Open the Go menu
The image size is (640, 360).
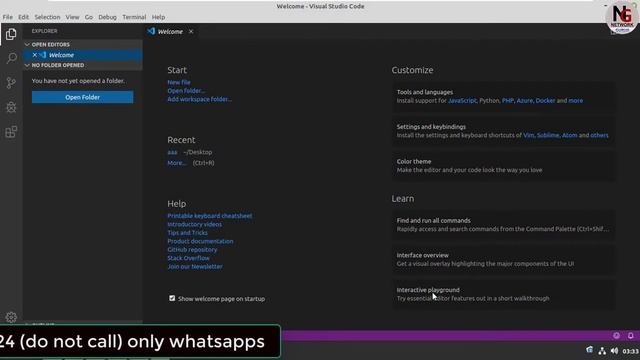coord(89,17)
